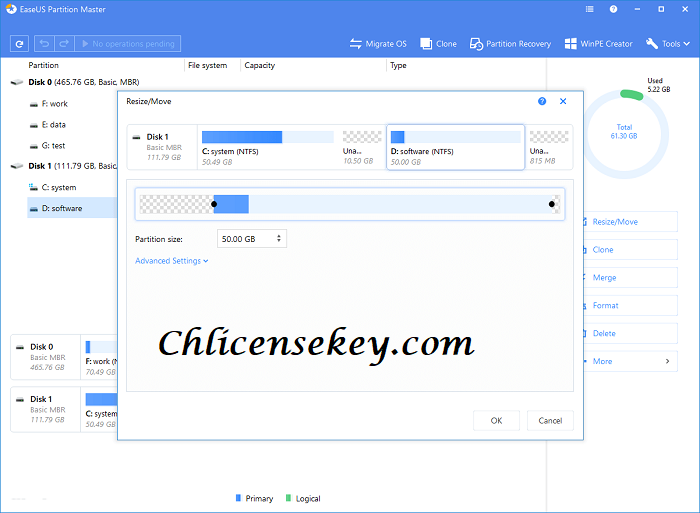Image resolution: width=700 pixels, height=513 pixels.
Task: Select D: software in partition list
Action: click(x=71, y=209)
